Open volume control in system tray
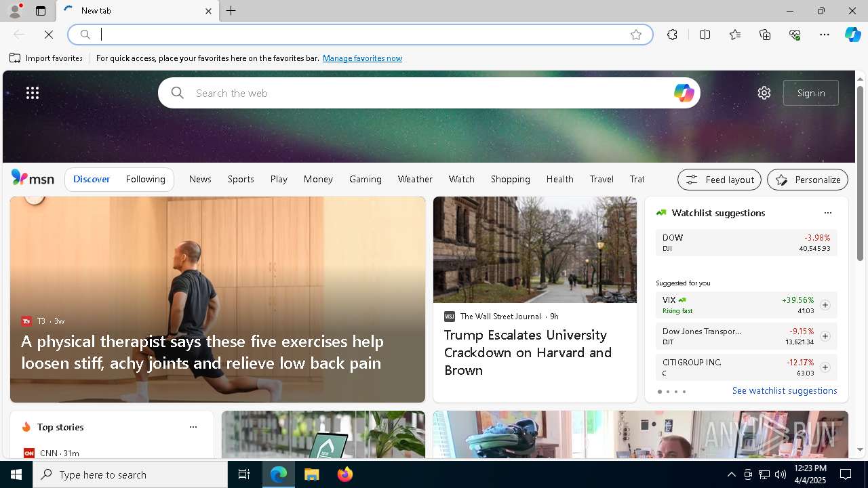The height and width of the screenshot is (488, 868). (781, 474)
